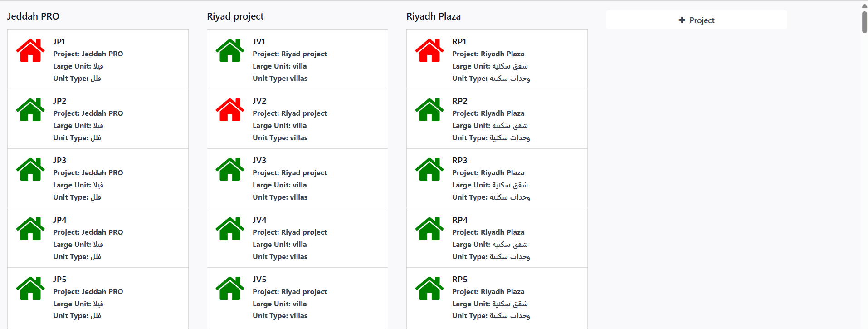868x329 pixels.
Task: Click the red house icon for JV2
Action: click(230, 110)
